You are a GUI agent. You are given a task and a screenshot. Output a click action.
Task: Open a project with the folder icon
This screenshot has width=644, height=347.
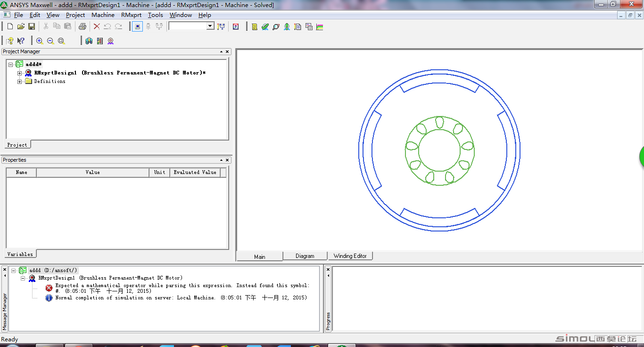click(x=21, y=26)
